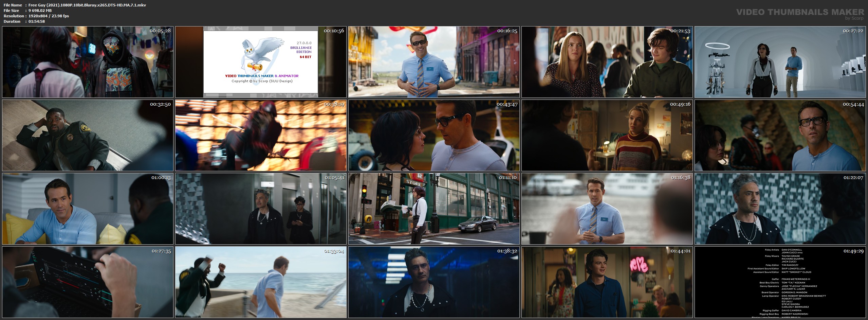The width and height of the screenshot is (868, 320).
Task: Open the end credits thumbnail at 01:49:29
Action: pyautogui.click(x=780, y=282)
